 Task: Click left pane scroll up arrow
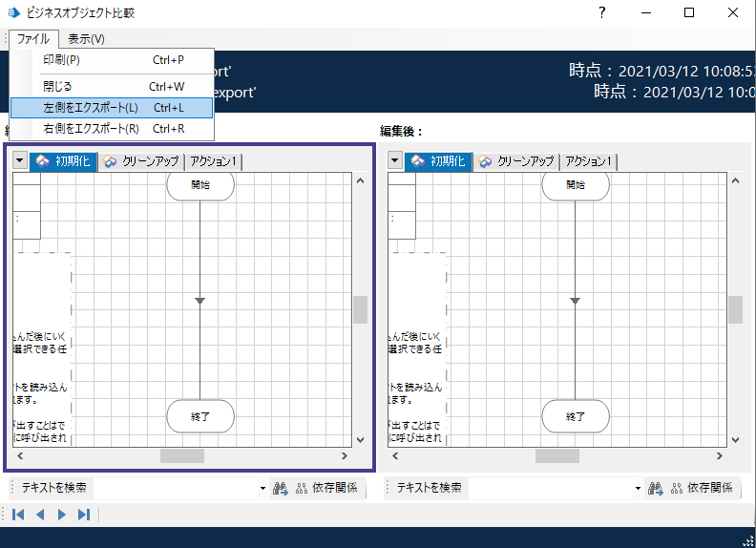[x=361, y=180]
